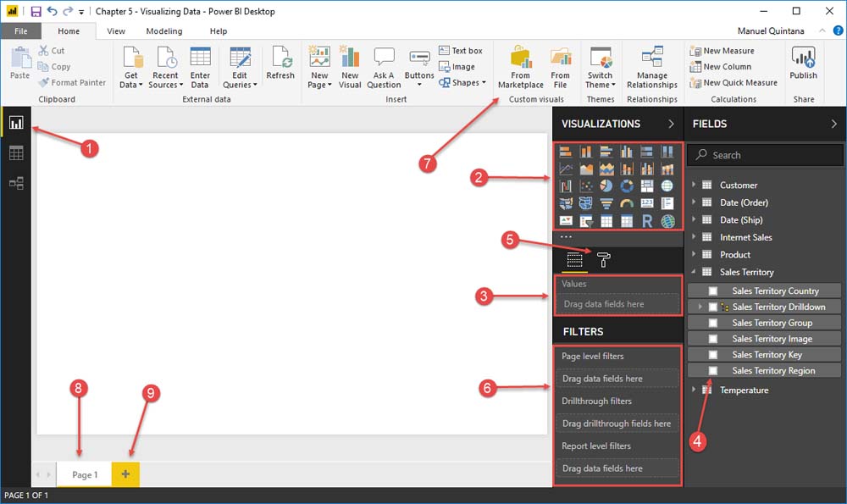Enable the Sales Territory Key field checkbox

713,355
